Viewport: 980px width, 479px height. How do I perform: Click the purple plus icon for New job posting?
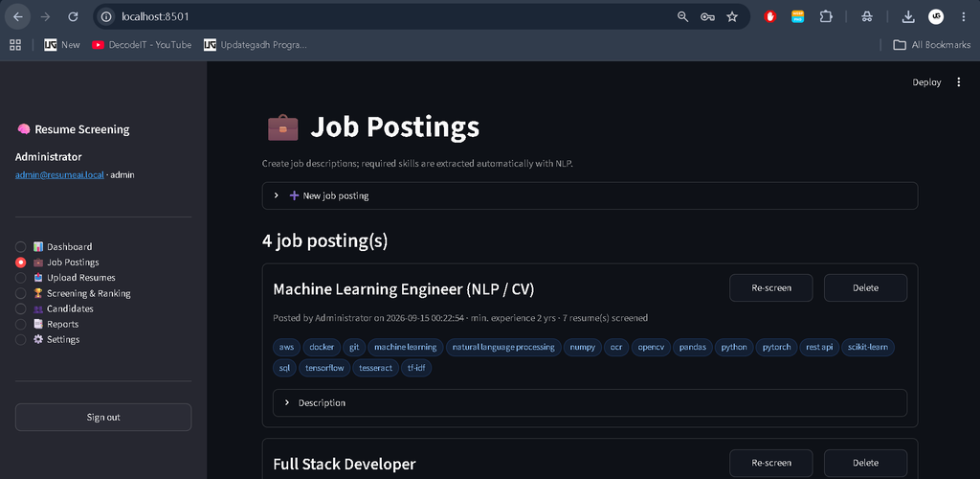[x=294, y=195]
